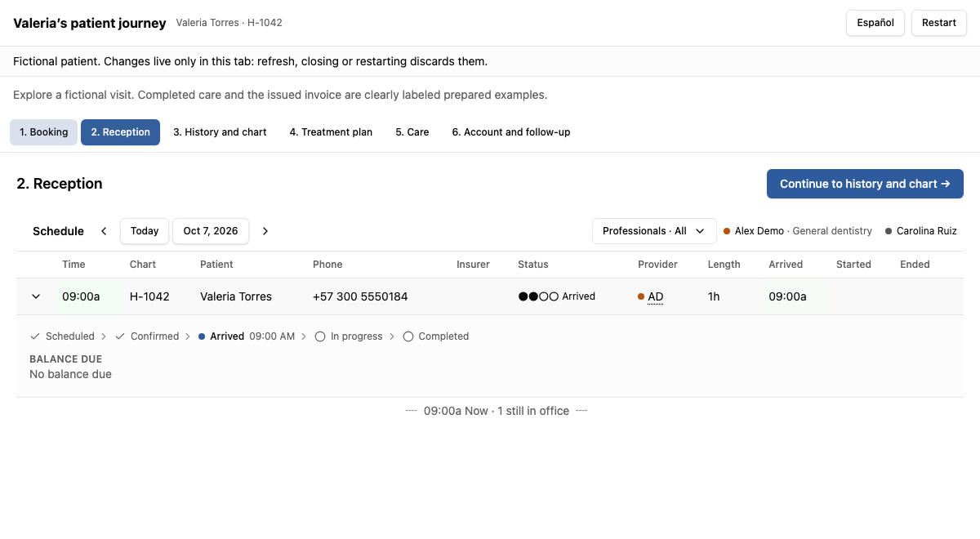Screen dimensions: 980x539
Task: Select the 2. Reception tab
Action: tap(120, 132)
